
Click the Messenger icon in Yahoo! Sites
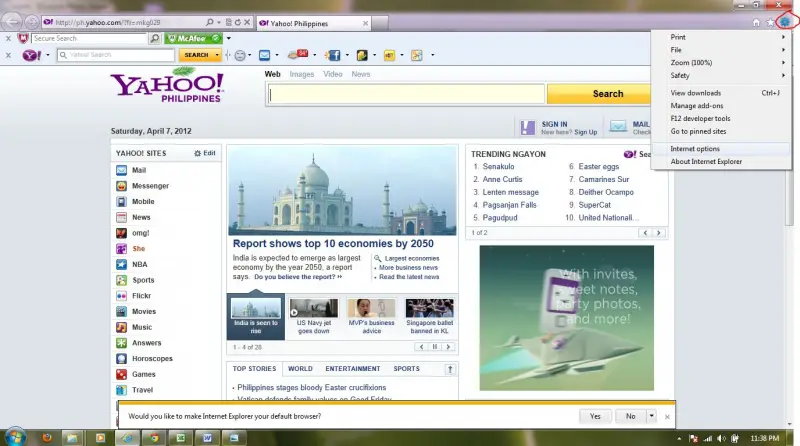click(x=121, y=186)
